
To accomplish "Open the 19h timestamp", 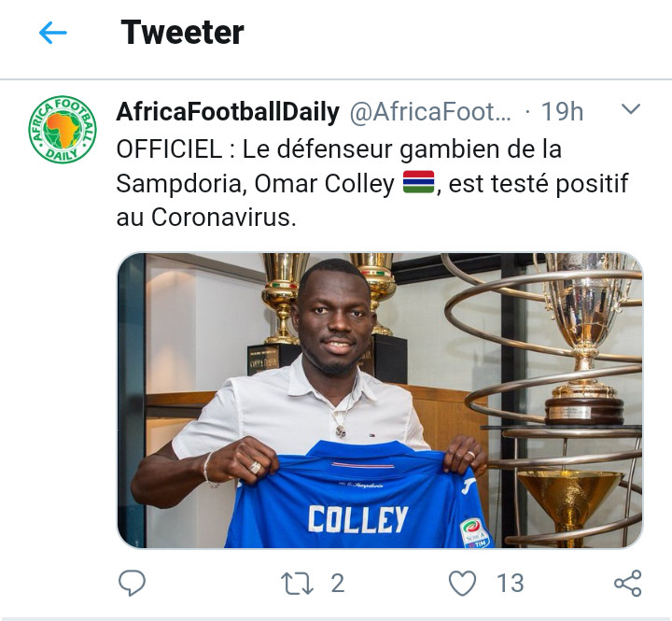I will click(562, 113).
